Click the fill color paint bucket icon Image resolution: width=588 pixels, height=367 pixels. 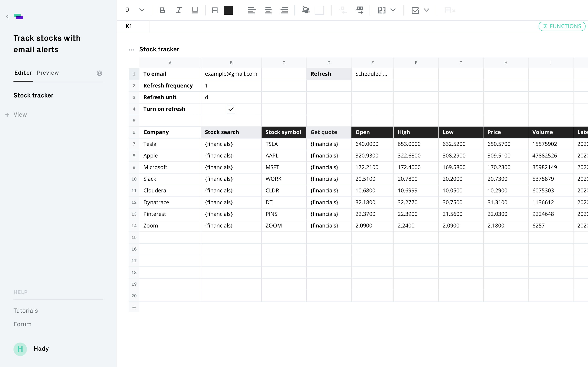click(306, 10)
